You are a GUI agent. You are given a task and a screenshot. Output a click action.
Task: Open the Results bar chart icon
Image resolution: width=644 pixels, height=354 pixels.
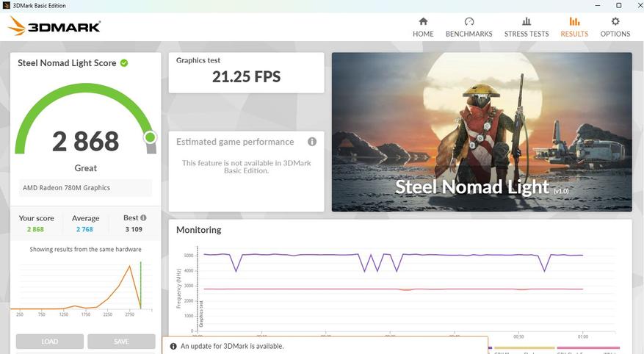point(574,21)
